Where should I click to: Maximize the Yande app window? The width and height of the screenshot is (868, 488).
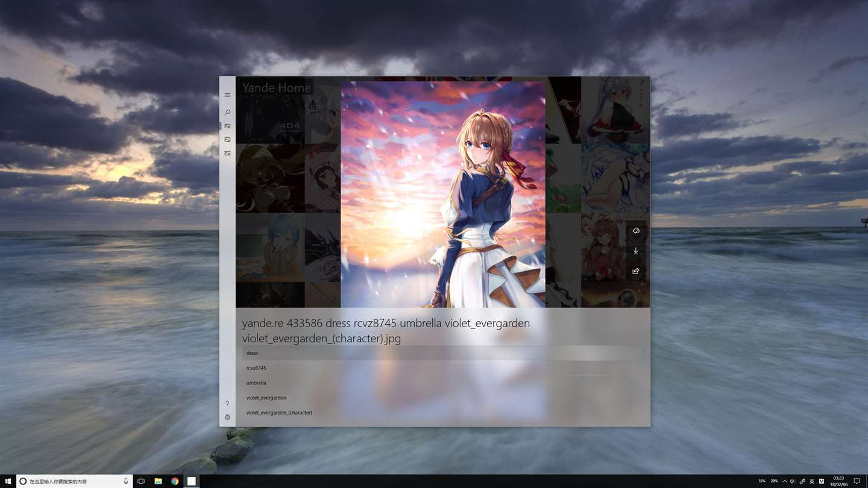627,81
